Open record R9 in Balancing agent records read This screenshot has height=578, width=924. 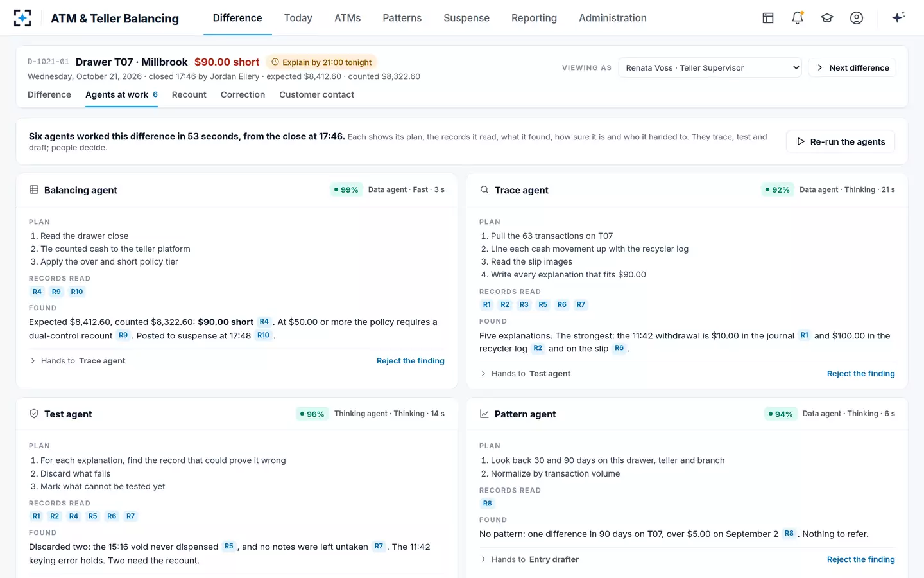coord(56,292)
